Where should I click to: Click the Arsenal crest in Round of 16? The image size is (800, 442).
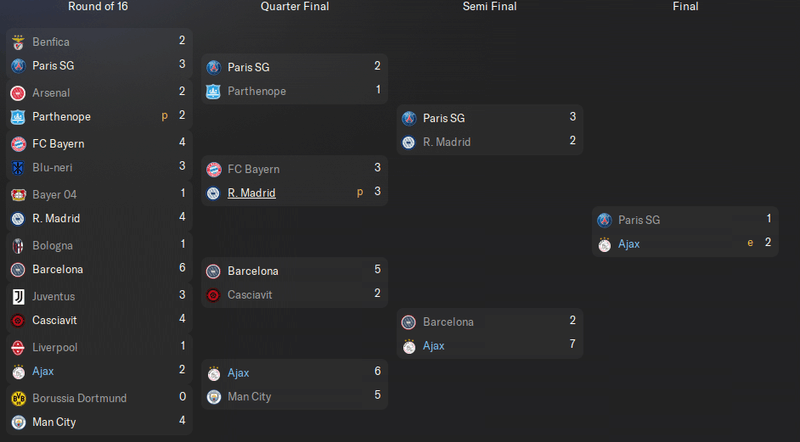pyautogui.click(x=18, y=93)
